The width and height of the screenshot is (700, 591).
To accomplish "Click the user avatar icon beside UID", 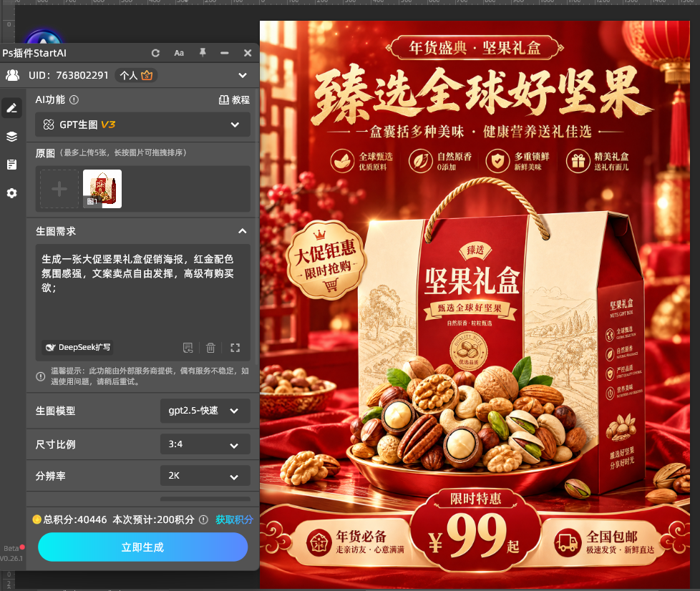I will (12, 75).
